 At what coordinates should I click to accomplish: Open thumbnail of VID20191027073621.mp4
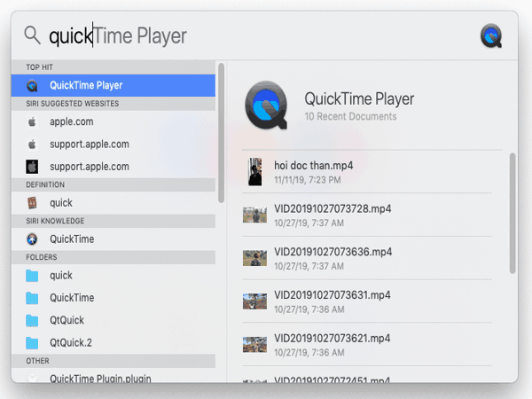(254, 344)
